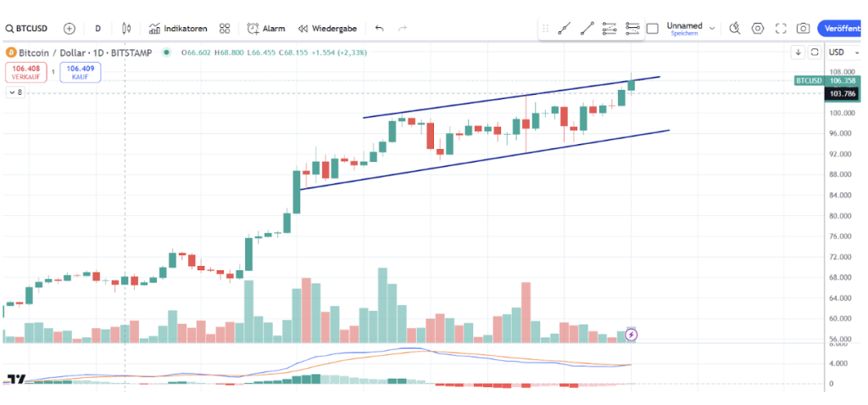The height and width of the screenshot is (405, 868).
Task: Grab the floating drawing toolbar handle
Action: (545, 28)
